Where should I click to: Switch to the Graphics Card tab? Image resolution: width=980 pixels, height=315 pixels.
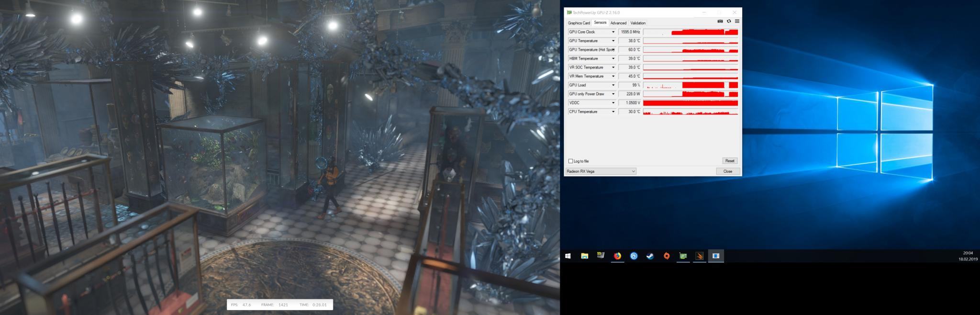coord(579,23)
